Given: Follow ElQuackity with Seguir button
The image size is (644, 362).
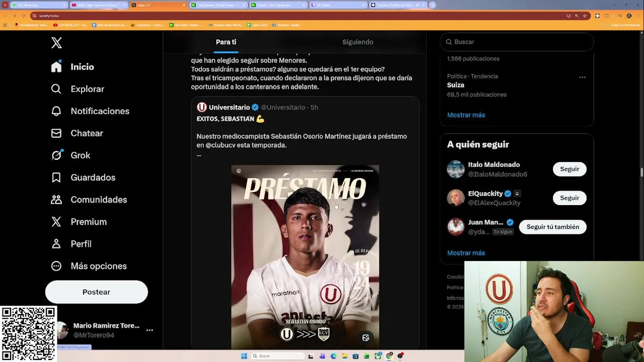Looking at the screenshot, I should pos(570,198).
